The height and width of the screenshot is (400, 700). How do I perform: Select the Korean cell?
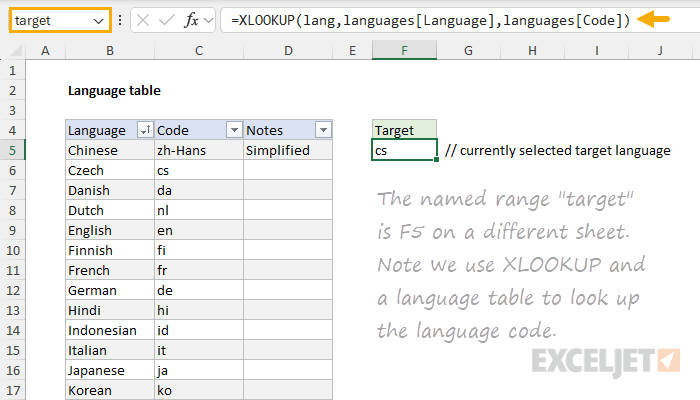tap(110, 390)
